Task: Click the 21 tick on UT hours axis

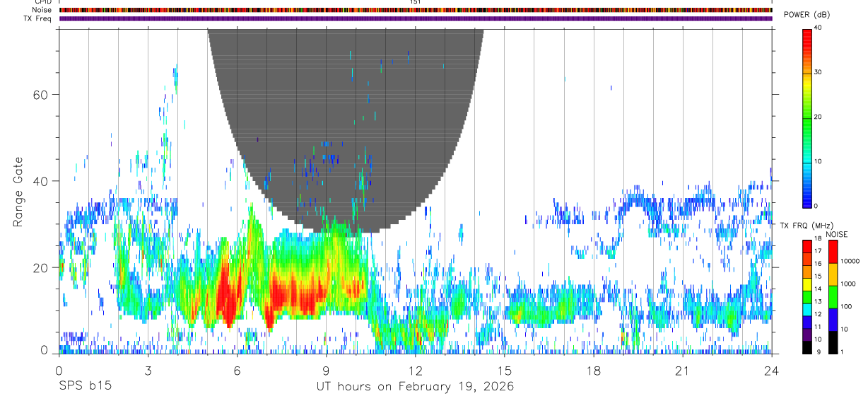Action: 683,370
